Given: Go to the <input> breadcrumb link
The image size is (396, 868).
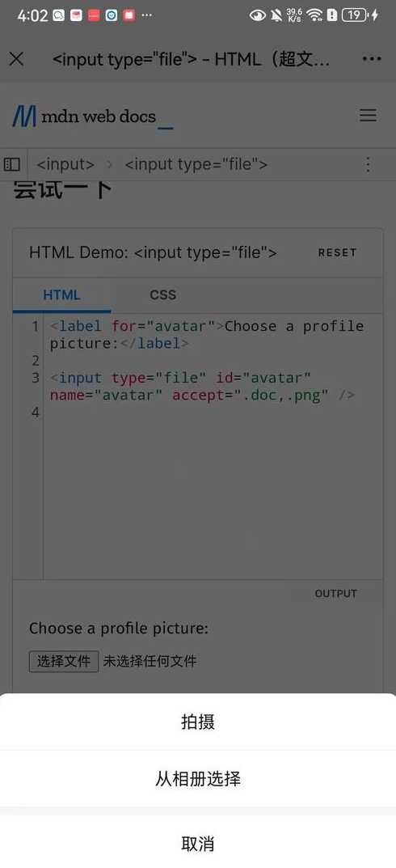Looking at the screenshot, I should [65, 164].
